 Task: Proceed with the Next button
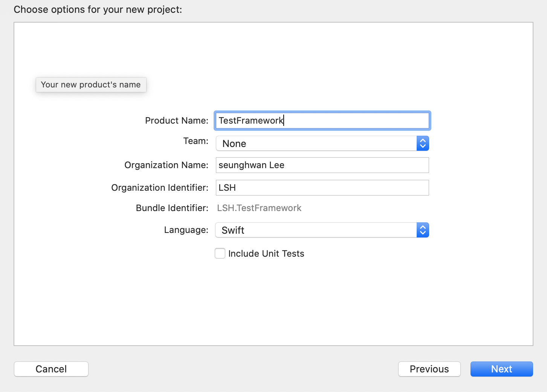[501, 369]
